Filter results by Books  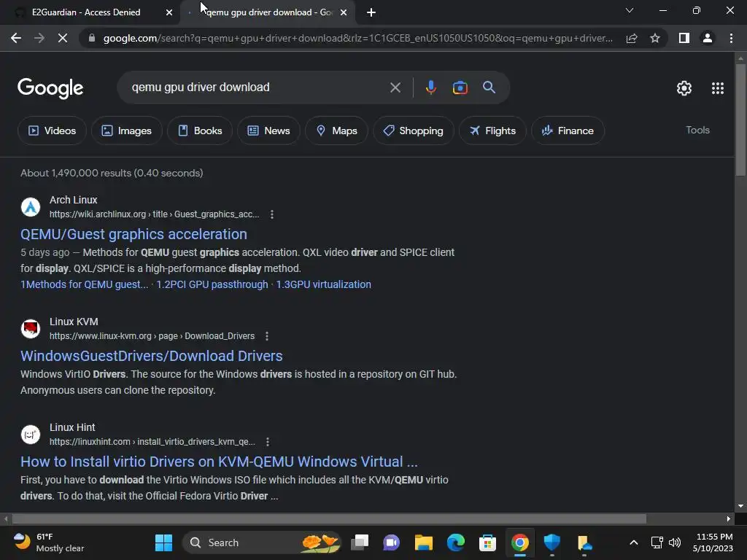(x=200, y=131)
